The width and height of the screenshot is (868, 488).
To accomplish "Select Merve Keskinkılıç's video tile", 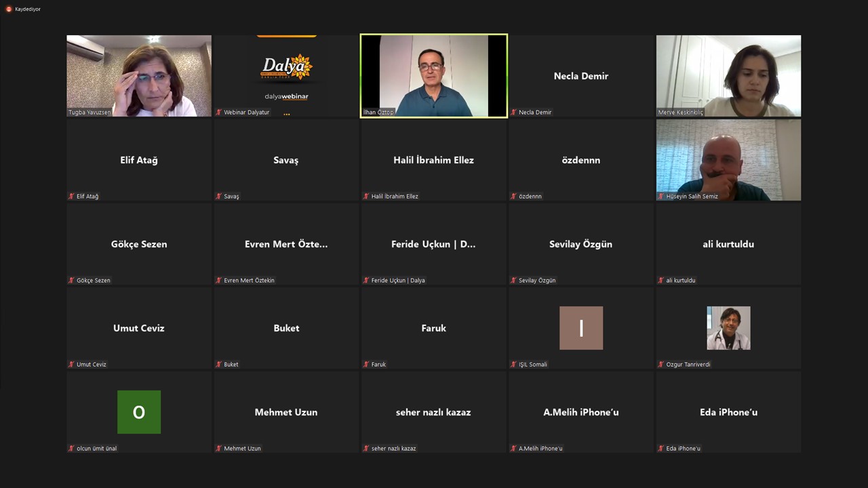I will coord(728,75).
